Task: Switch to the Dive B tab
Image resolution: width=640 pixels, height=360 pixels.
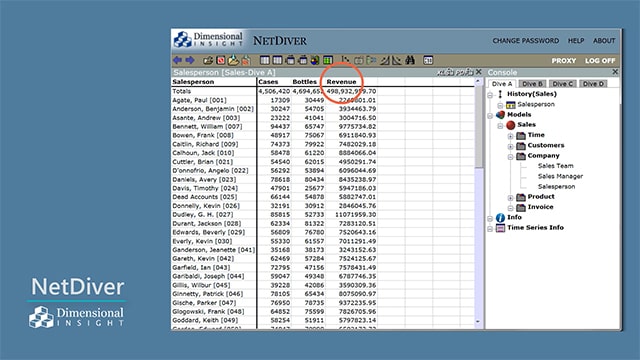Action: pos(532,84)
